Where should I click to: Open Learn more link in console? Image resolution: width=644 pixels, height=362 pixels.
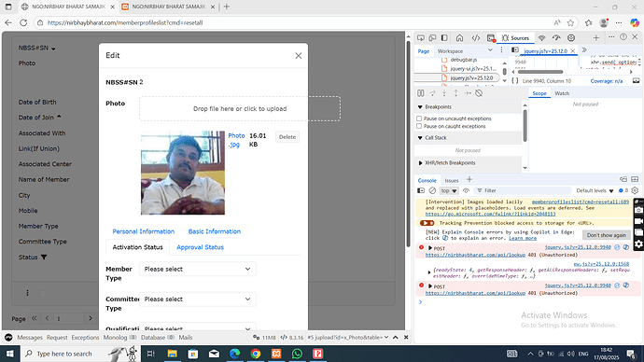pos(523,238)
